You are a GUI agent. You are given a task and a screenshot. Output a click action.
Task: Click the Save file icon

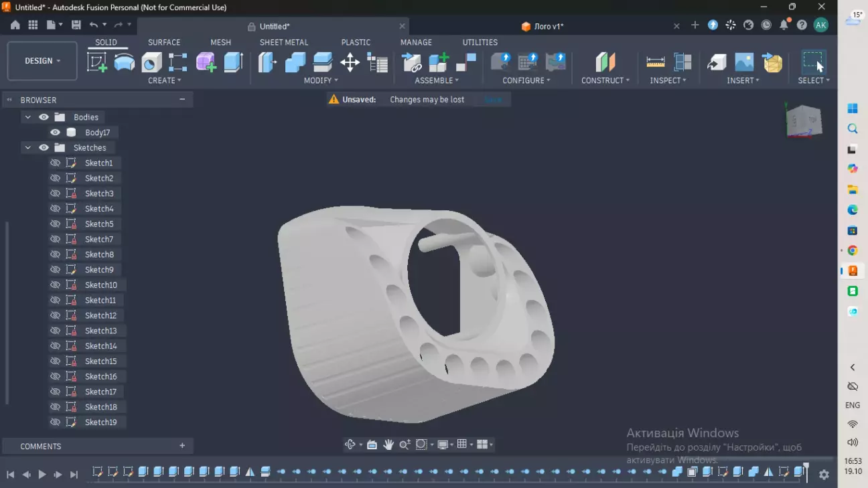tap(76, 25)
